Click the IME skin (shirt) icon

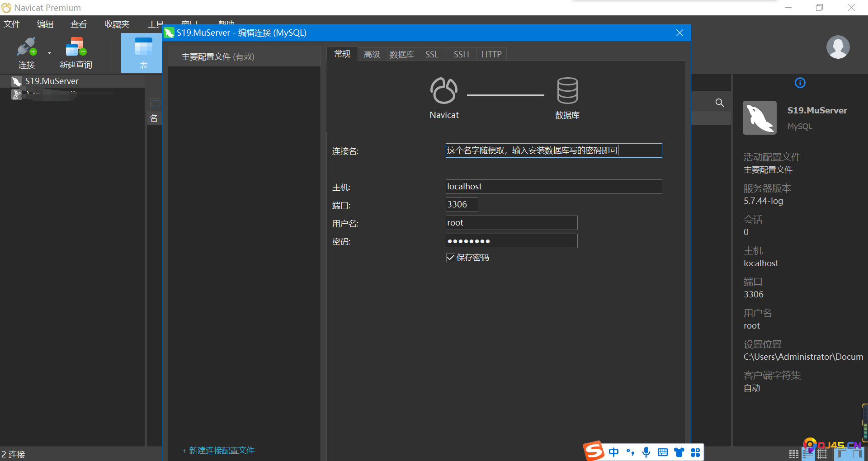tap(679, 452)
